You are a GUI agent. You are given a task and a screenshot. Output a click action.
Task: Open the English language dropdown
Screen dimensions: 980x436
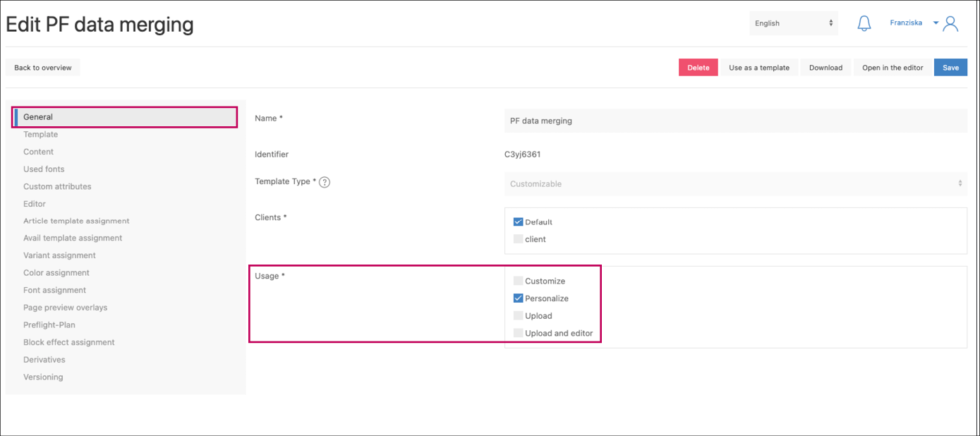pyautogui.click(x=793, y=23)
